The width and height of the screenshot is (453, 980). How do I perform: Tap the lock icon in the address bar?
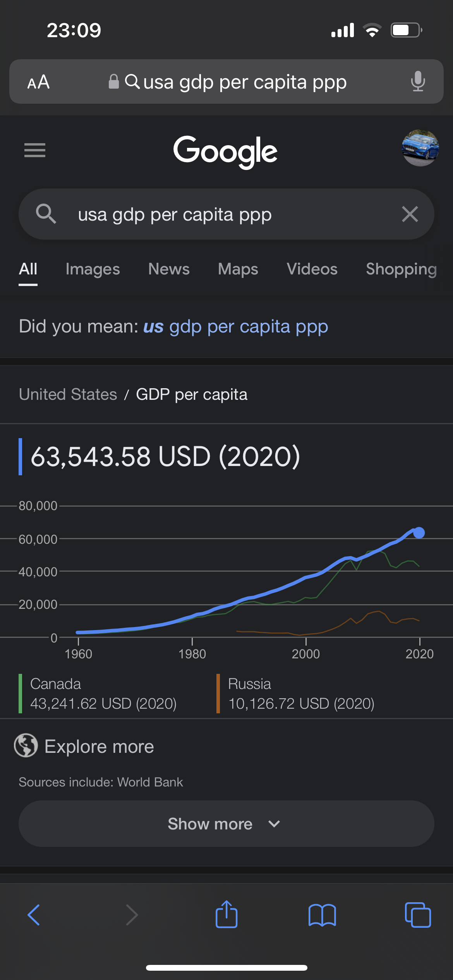113,82
